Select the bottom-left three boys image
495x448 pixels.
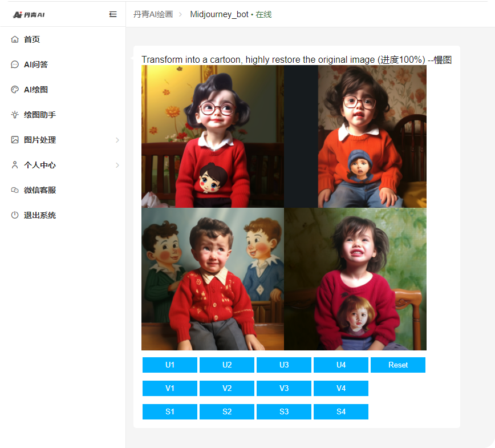212,279
